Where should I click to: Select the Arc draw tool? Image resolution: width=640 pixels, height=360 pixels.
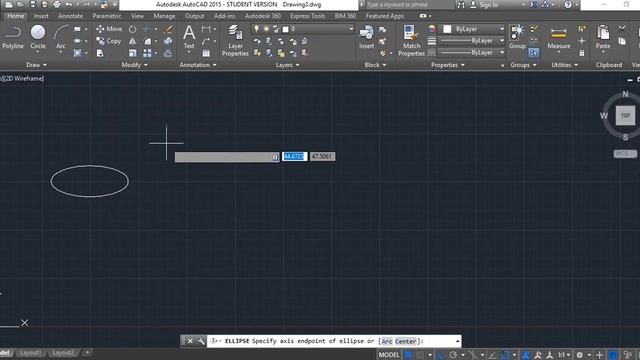[61, 38]
